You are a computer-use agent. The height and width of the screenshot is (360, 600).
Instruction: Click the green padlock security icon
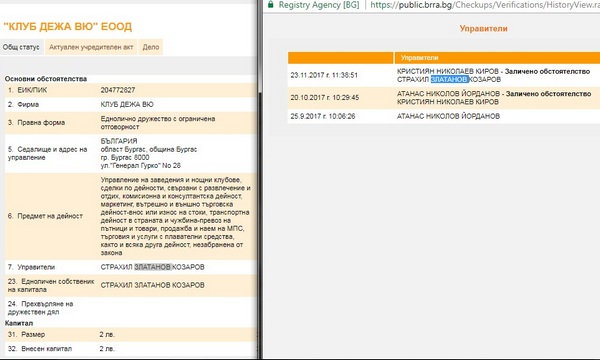point(271,4)
